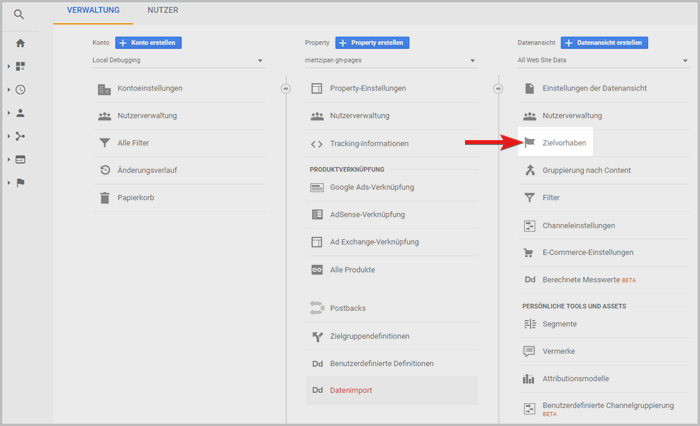
Task: Open the All Web Site Data dropdown
Action: [604, 60]
